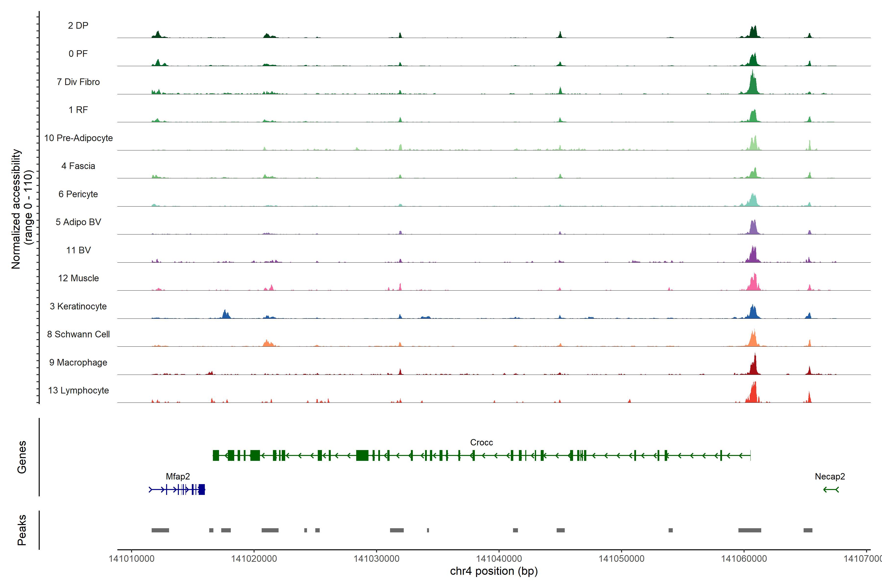This screenshot has height=588, width=882.
Task: Select the 2 DP track label
Action: tap(78, 25)
